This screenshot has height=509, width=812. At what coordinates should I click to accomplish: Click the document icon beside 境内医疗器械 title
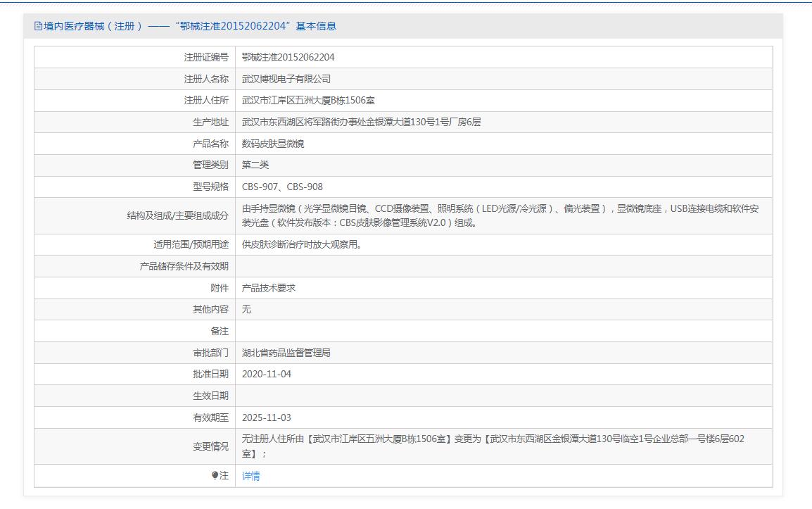pos(38,26)
